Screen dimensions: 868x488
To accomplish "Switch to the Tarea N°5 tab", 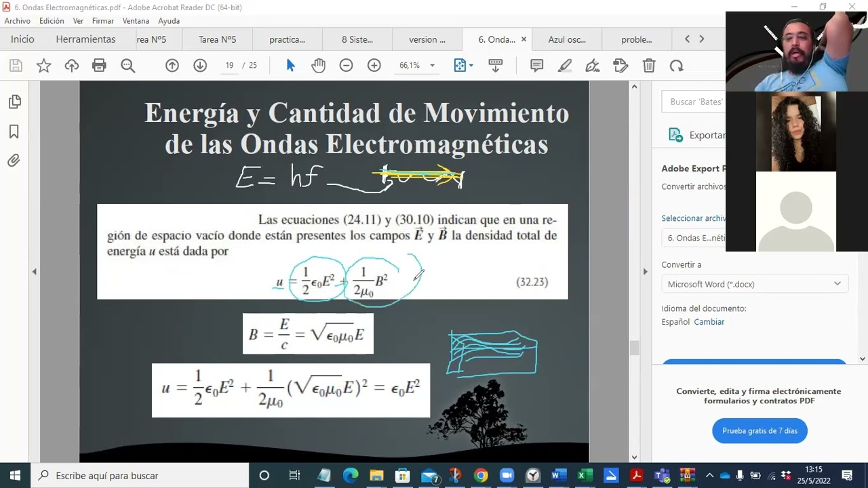I will (218, 39).
